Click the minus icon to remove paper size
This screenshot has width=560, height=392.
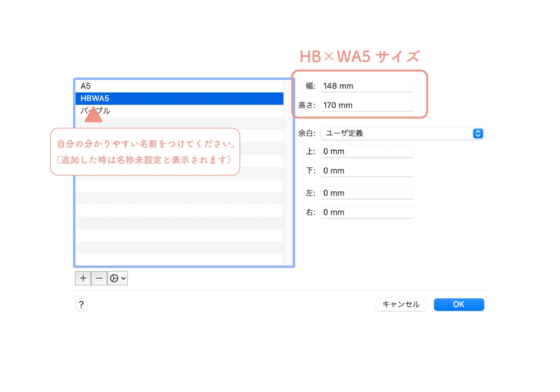(99, 278)
